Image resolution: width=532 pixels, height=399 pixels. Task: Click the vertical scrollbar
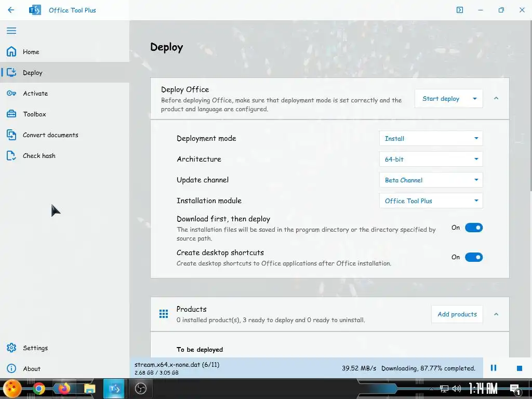tap(530, 106)
